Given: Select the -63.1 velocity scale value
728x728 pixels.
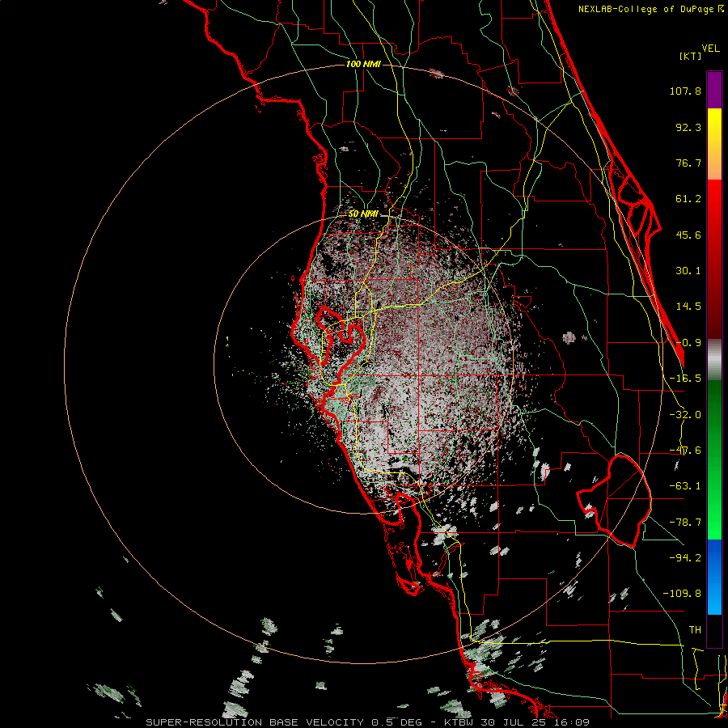Looking at the screenshot, I should point(685,486).
